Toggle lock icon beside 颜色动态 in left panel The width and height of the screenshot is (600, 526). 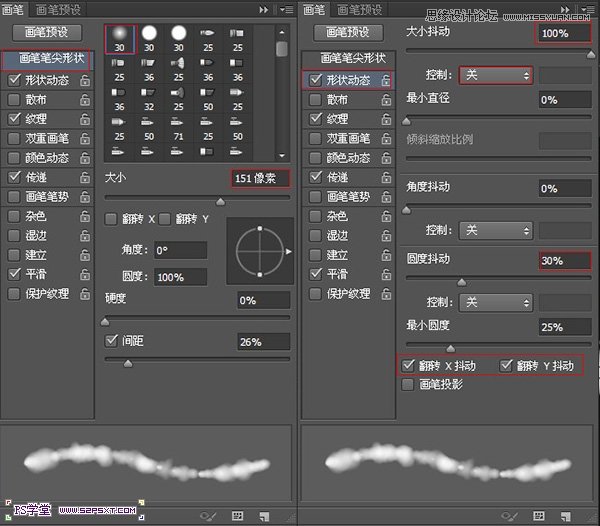pos(85,158)
